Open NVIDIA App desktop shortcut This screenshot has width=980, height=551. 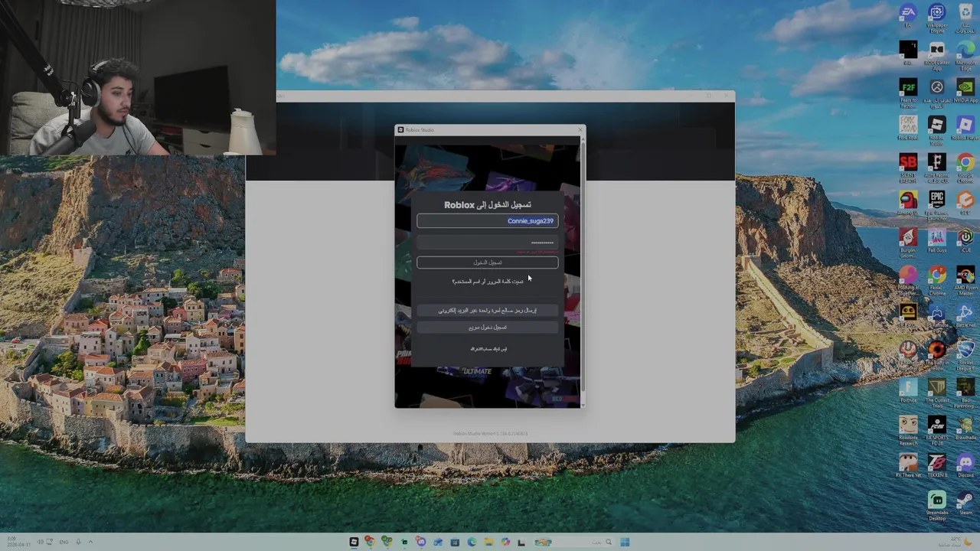pos(965,90)
